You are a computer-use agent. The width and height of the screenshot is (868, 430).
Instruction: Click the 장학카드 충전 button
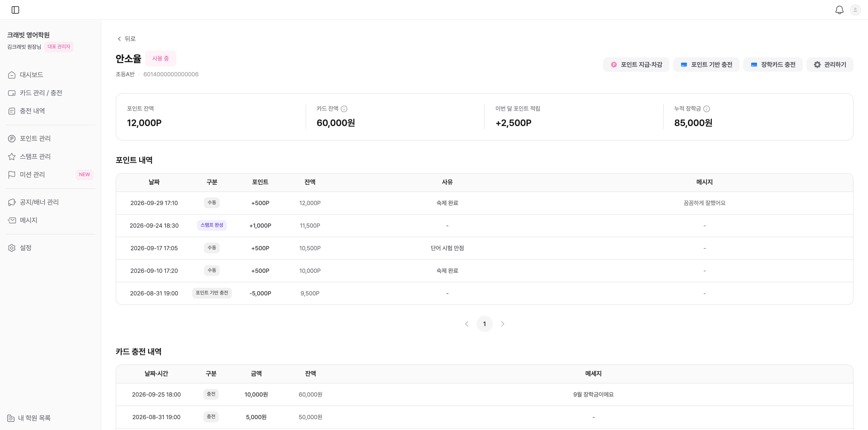773,65
